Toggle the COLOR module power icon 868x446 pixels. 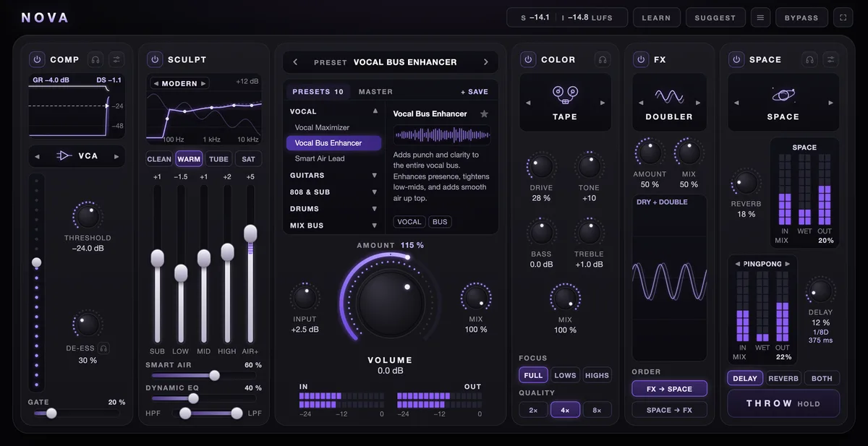pos(527,59)
